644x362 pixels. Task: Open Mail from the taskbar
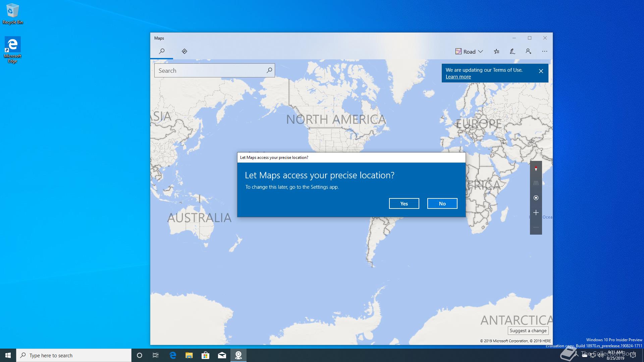click(x=222, y=355)
